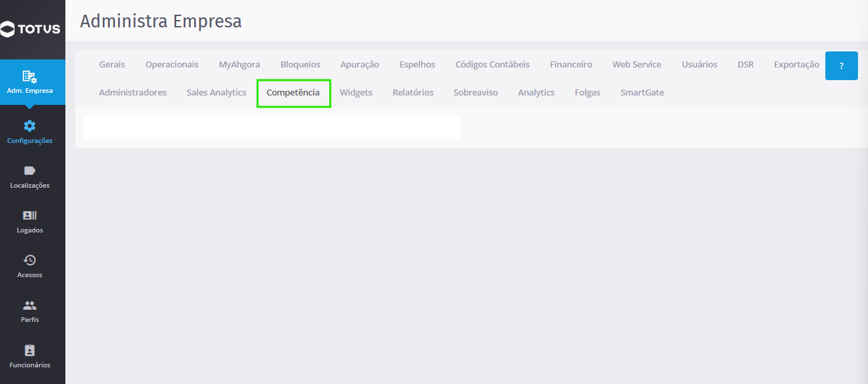
Task: Click the Administra Empresa page heading
Action: [x=161, y=21]
